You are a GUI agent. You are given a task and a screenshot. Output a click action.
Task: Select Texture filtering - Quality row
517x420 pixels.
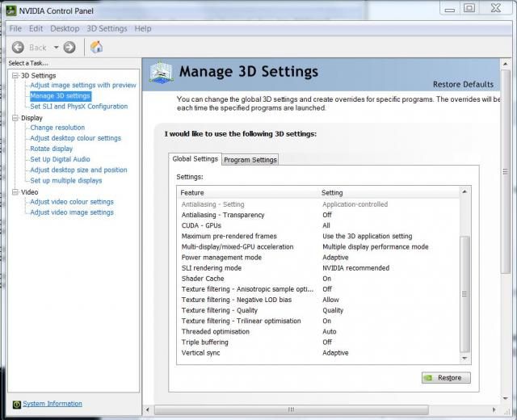coord(319,310)
